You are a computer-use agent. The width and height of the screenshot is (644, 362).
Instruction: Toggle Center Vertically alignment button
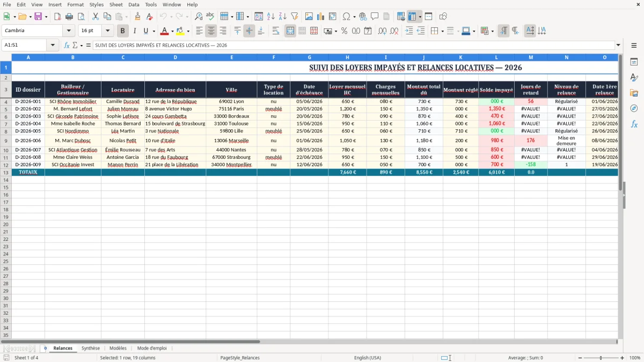tap(249, 31)
